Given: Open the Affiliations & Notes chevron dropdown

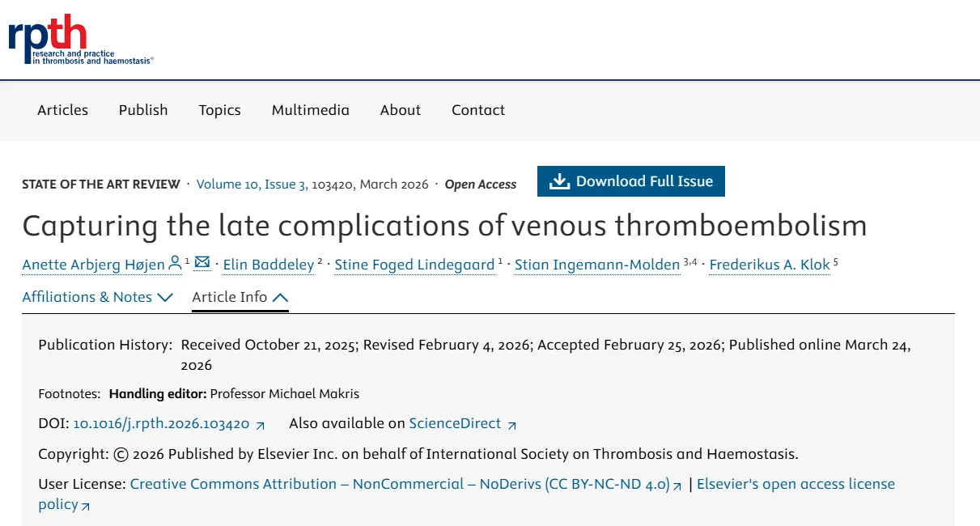Looking at the screenshot, I should pos(166,297).
